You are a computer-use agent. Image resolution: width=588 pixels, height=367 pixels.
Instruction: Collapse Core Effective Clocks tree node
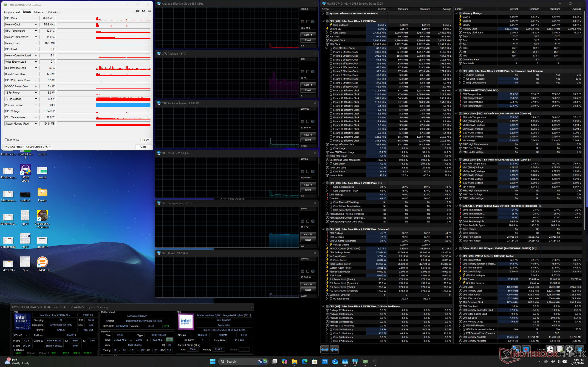327,48
